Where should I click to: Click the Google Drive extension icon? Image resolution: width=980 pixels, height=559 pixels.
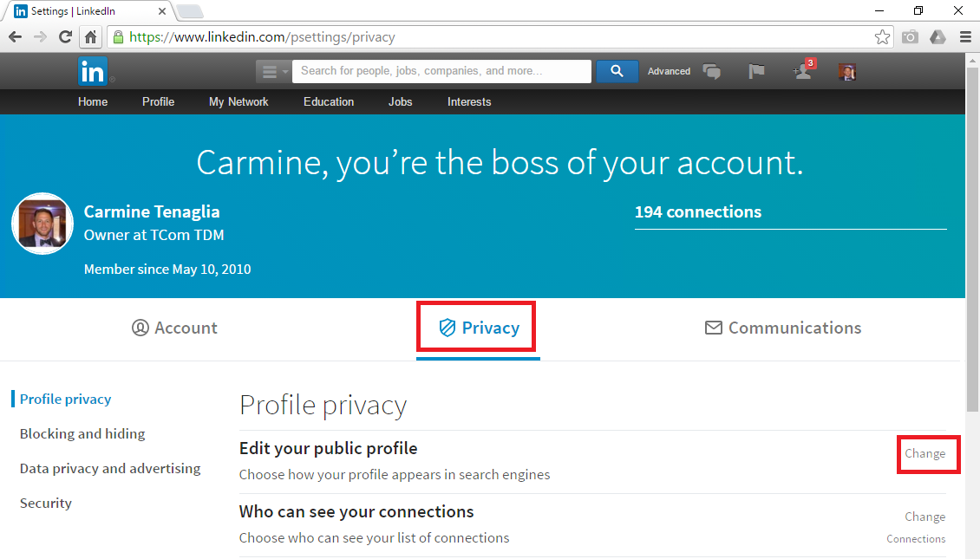click(938, 37)
